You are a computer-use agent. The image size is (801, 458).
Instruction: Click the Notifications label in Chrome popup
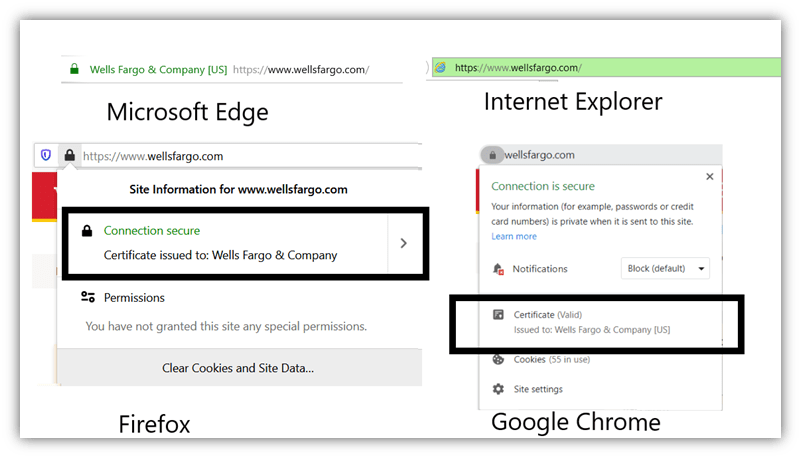pos(540,269)
